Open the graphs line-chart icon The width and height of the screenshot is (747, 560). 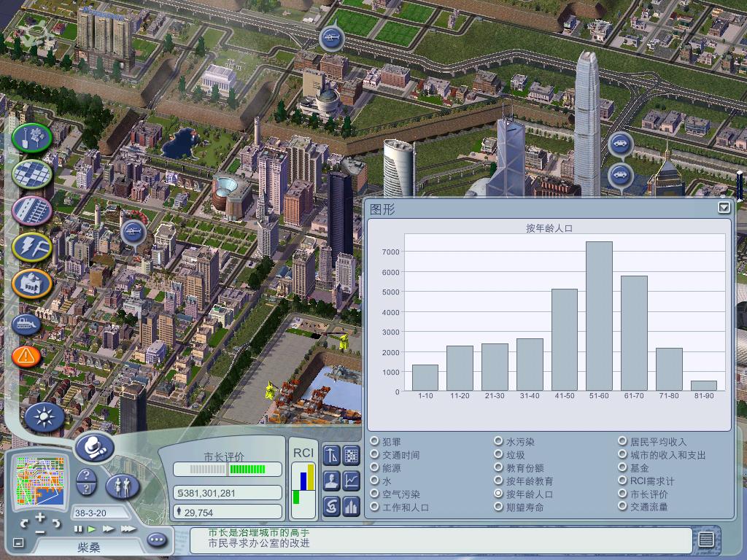point(352,481)
